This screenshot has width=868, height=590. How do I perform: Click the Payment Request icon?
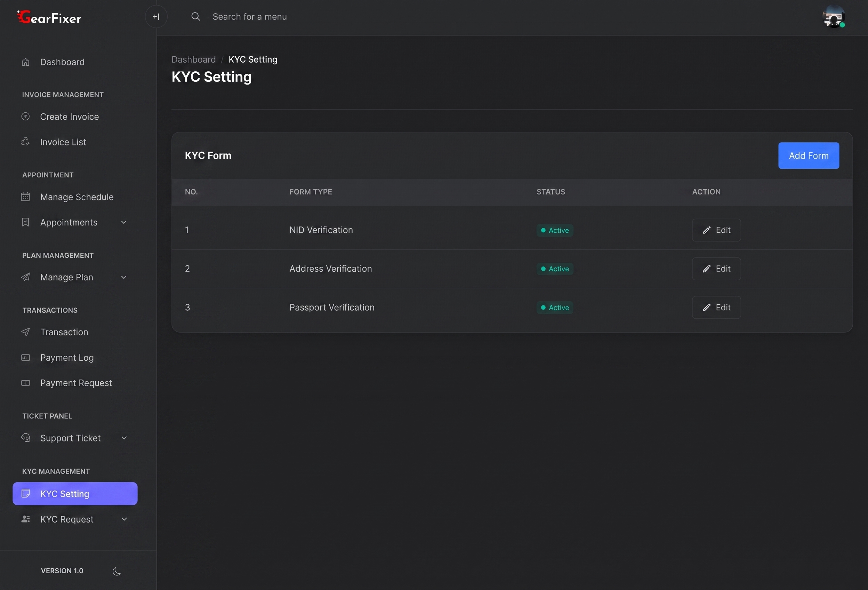25,383
